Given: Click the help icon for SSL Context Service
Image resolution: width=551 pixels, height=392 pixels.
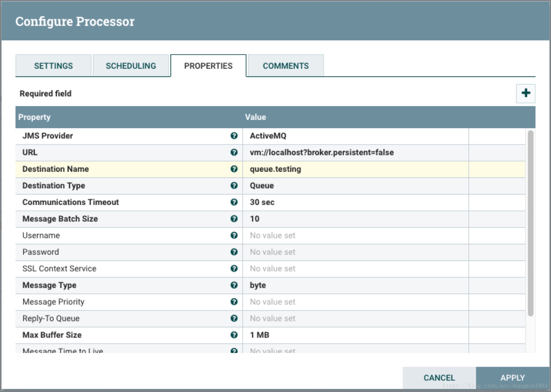Looking at the screenshot, I should 234,268.
